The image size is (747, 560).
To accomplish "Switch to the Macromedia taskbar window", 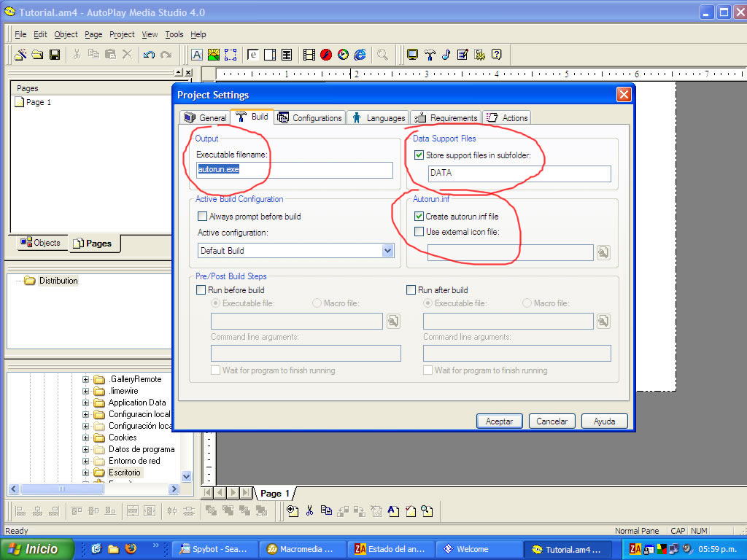I will click(x=302, y=549).
